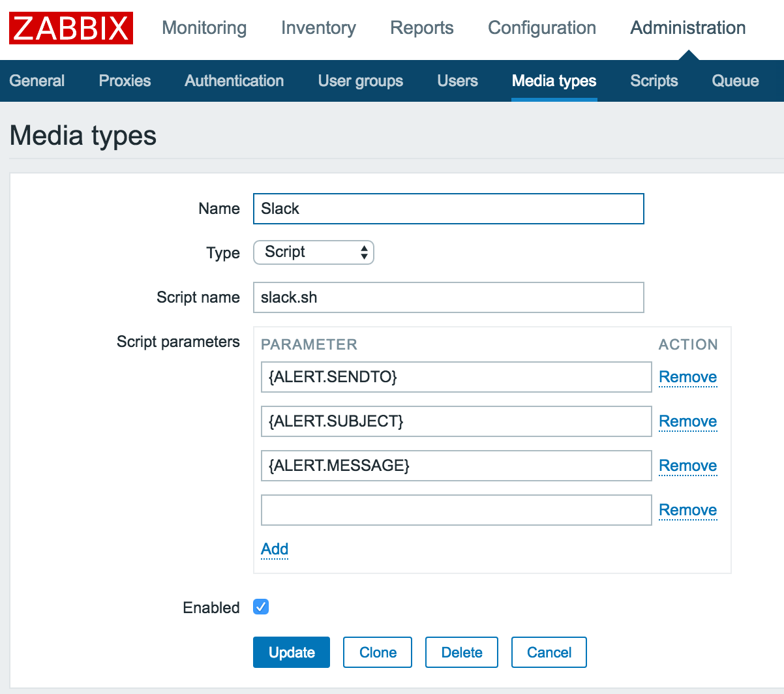Screen dimensions: 784x694
Task: Click the Clone button
Action: 378,652
